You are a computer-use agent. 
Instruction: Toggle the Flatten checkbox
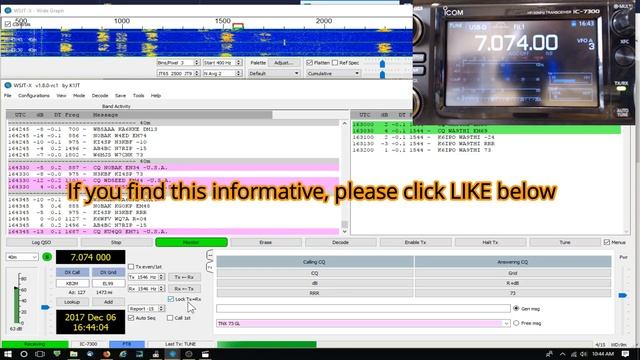coord(309,62)
